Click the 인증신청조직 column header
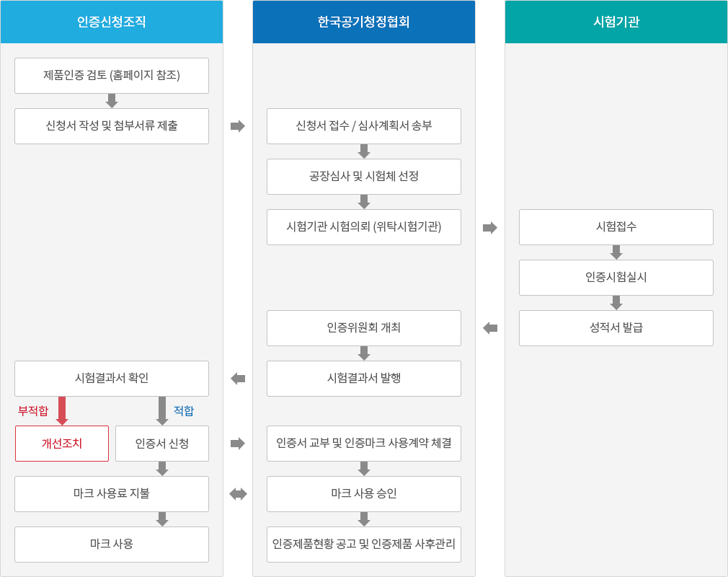 (112, 22)
